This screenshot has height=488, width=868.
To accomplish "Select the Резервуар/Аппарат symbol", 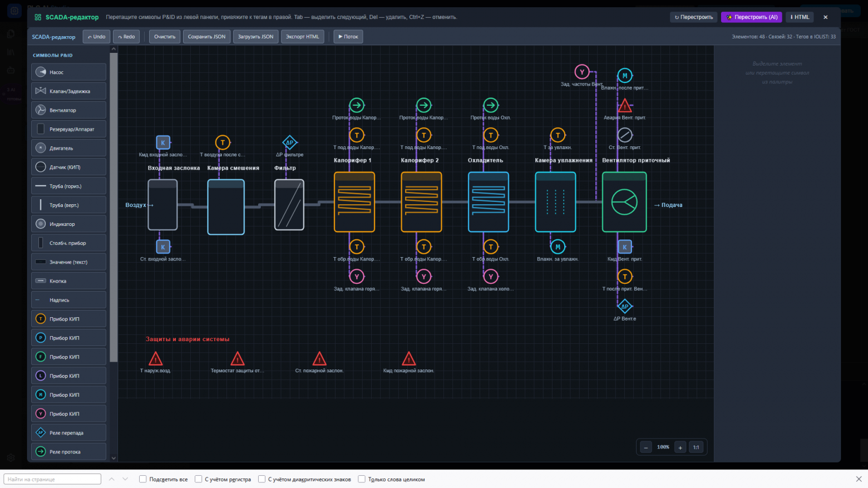I will [68, 129].
